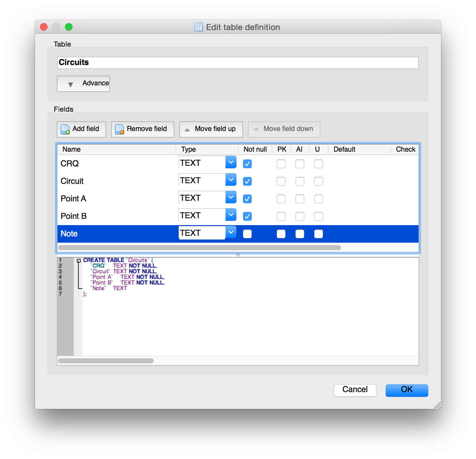Open the Type dropdown for the Note field

(x=231, y=232)
